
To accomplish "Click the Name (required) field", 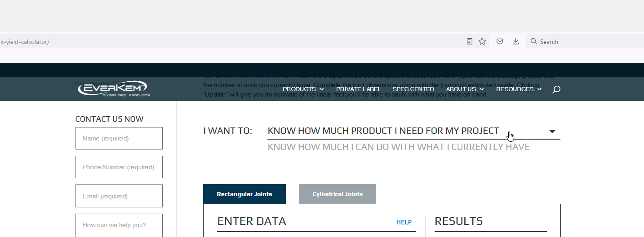I will (119, 138).
